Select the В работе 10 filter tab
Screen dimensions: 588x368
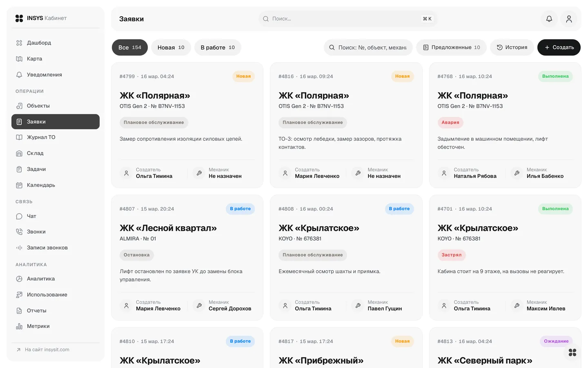(x=218, y=47)
